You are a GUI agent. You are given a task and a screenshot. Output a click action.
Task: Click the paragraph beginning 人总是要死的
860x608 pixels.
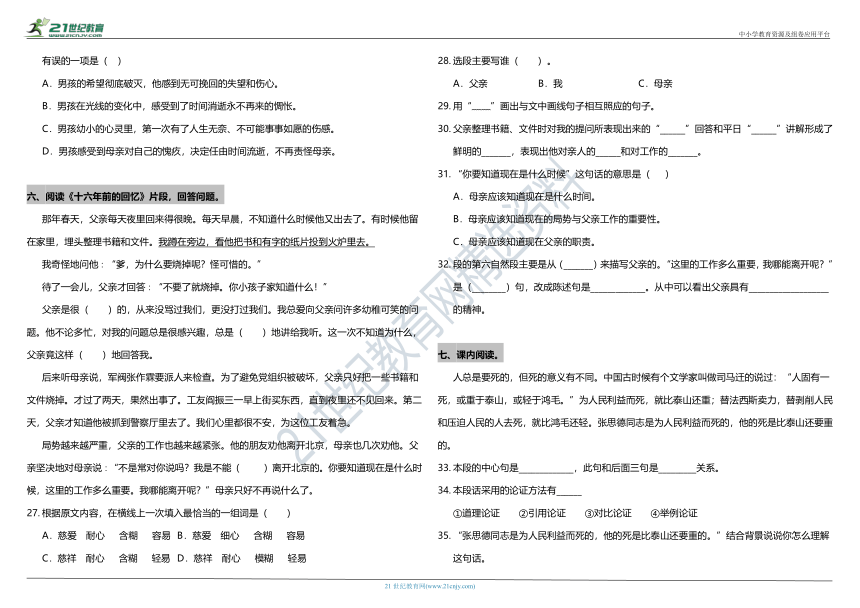635,411
